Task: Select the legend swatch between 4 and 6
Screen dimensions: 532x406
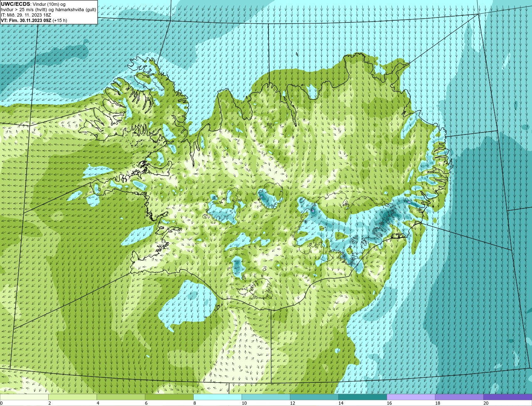Action: [121, 397]
